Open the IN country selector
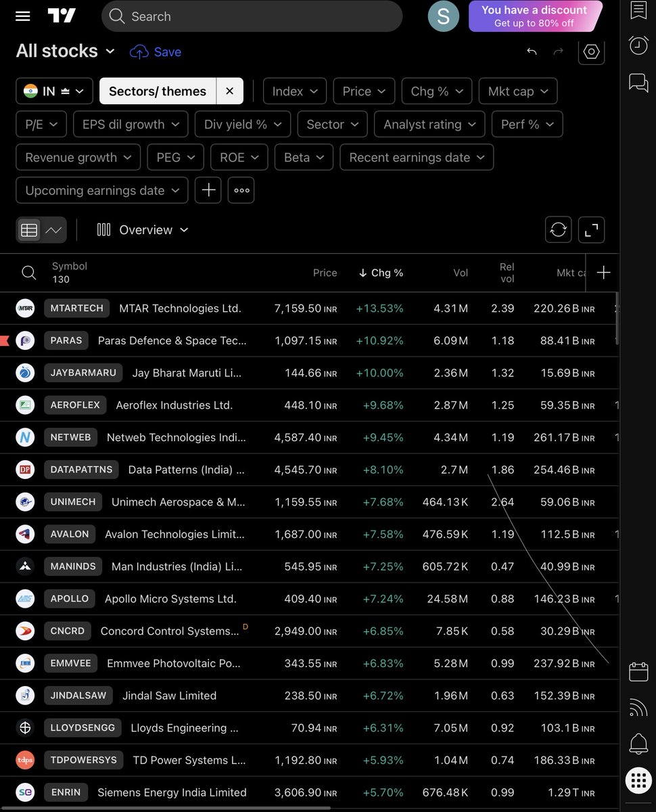Screen dimensions: 656x812 click(x=54, y=91)
